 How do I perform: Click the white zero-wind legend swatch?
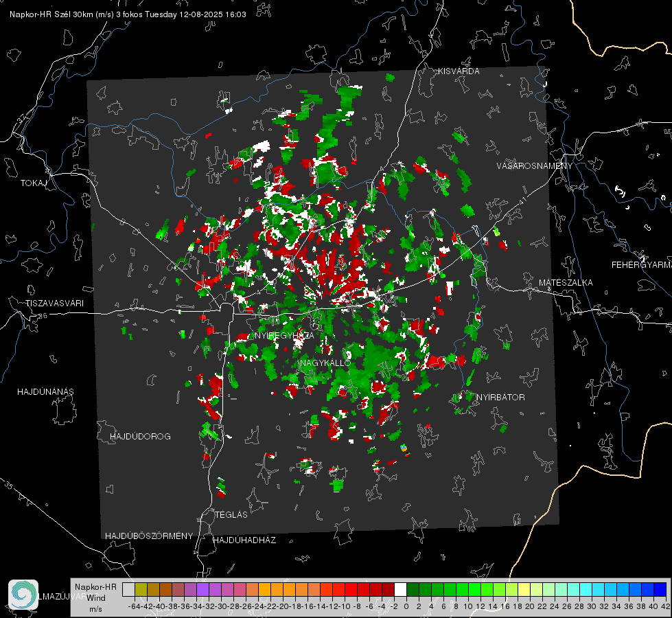pyautogui.click(x=400, y=589)
